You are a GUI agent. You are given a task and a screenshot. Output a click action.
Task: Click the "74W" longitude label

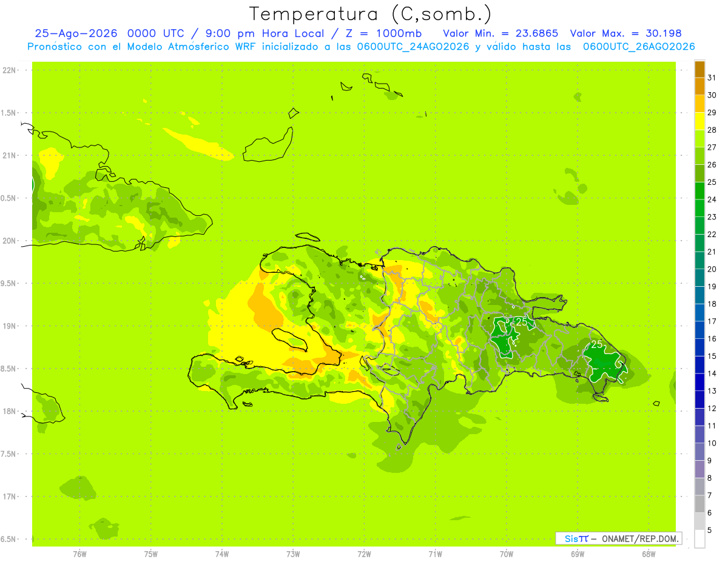(221, 554)
